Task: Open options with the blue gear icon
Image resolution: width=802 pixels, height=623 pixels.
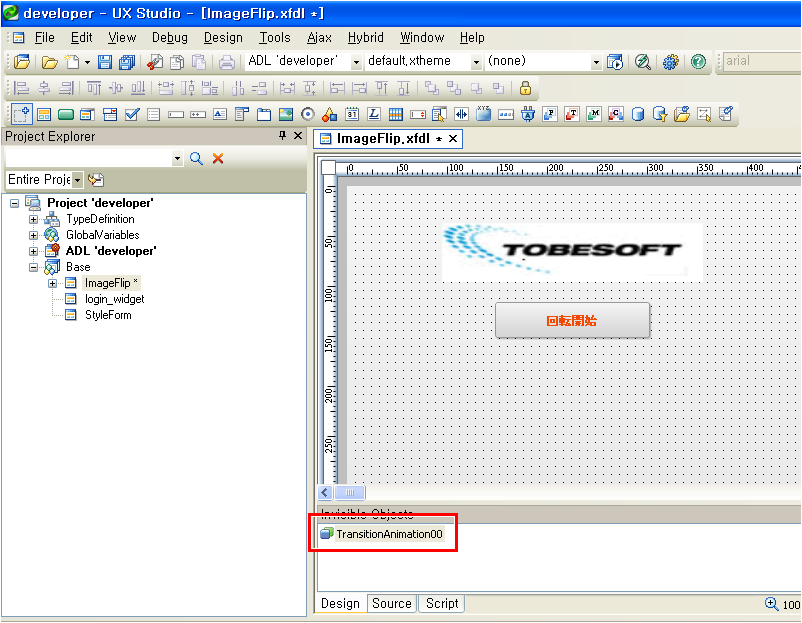Action: (x=671, y=62)
